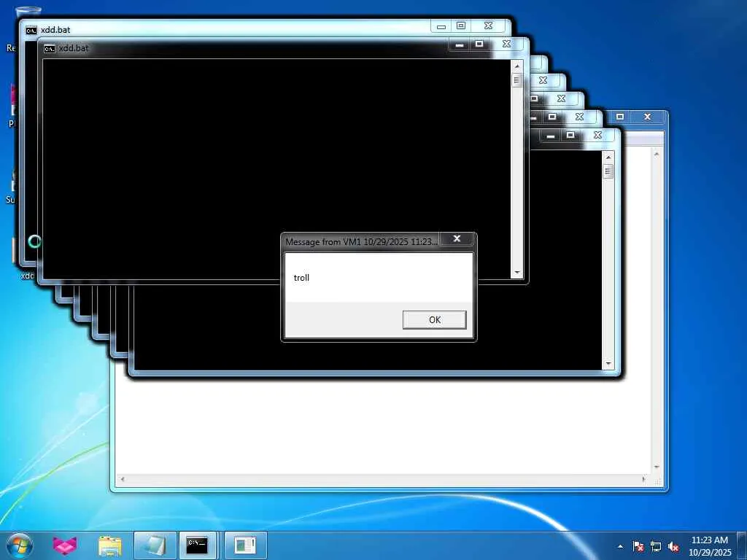Click left arrow of white window horizontal scrollbar

point(123,479)
